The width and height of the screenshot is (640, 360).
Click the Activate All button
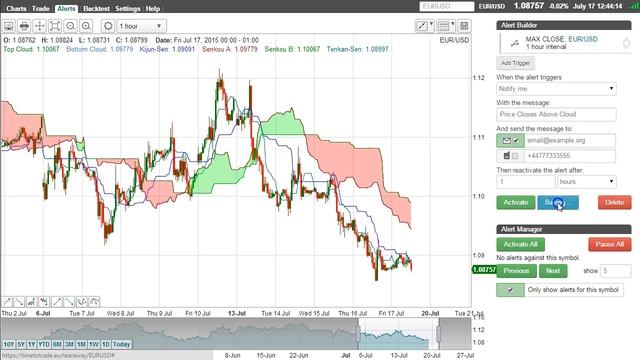(520, 244)
